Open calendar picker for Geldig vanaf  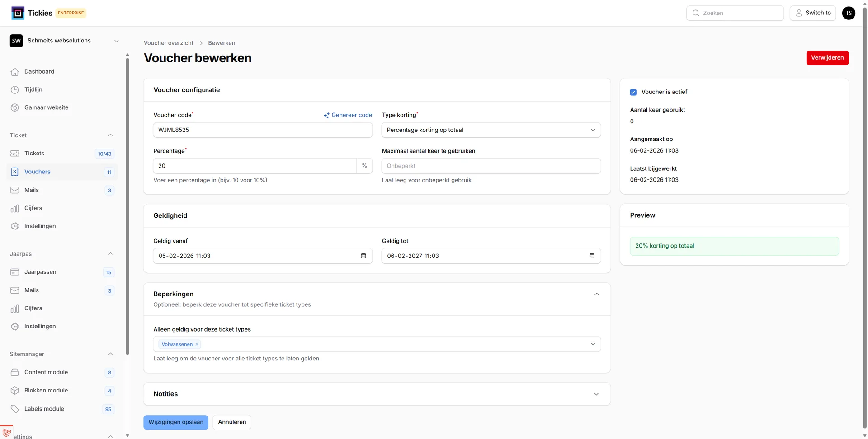363,256
